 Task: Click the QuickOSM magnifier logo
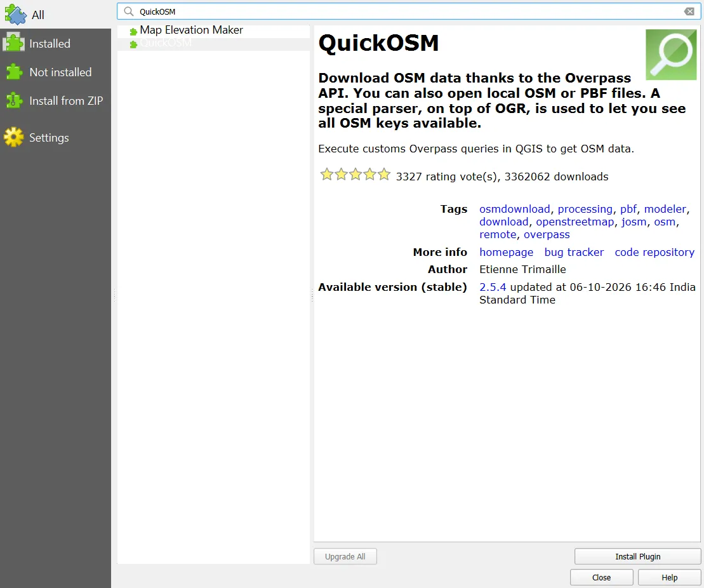tap(671, 55)
